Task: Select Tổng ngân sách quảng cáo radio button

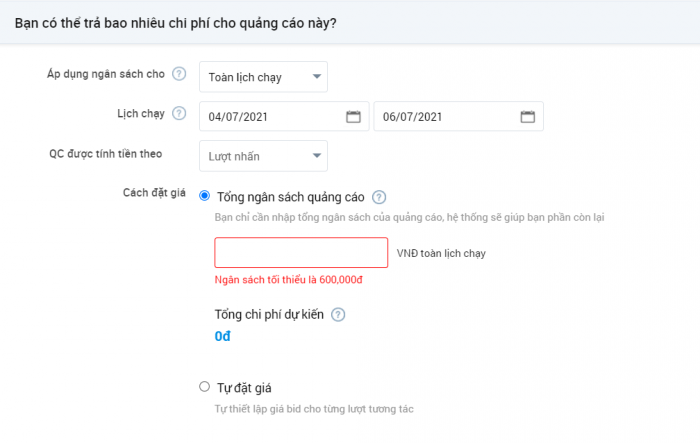Action: [x=204, y=196]
